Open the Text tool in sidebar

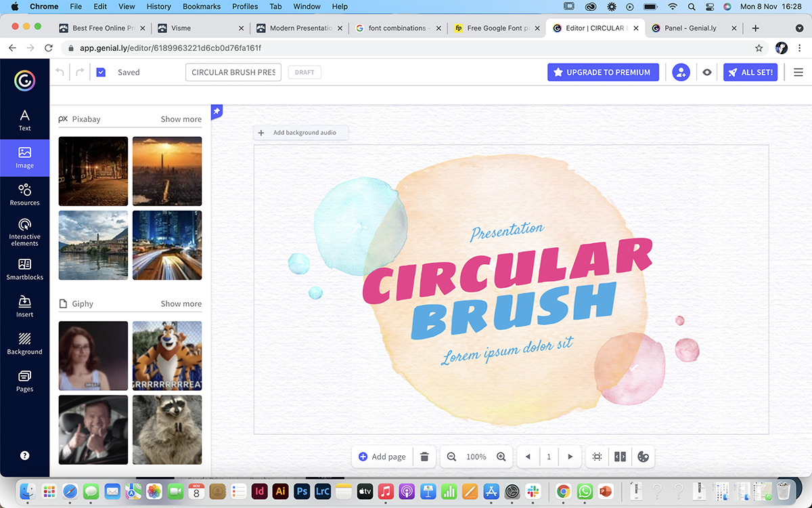[24, 120]
